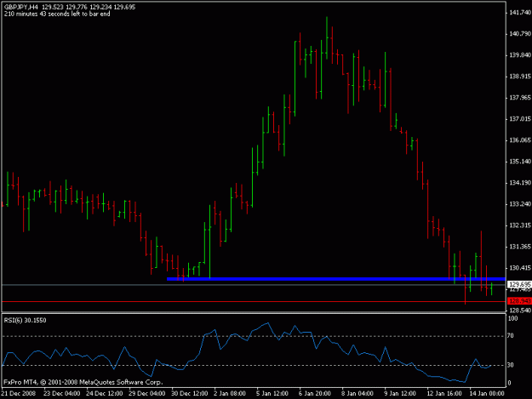Click the GBPJPY,H4 chart title text
532x399 pixels.
pyautogui.click(x=21, y=7)
